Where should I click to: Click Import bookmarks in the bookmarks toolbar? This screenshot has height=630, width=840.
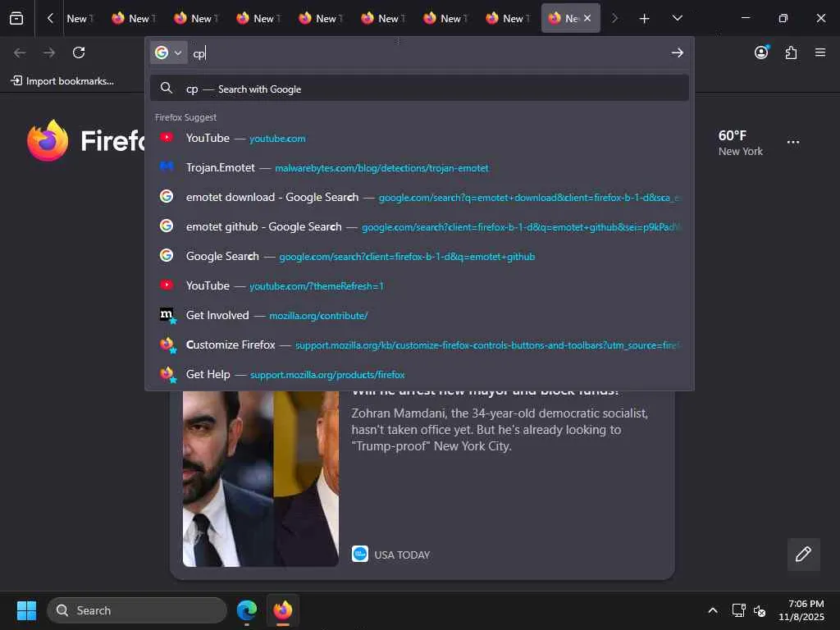pos(62,81)
